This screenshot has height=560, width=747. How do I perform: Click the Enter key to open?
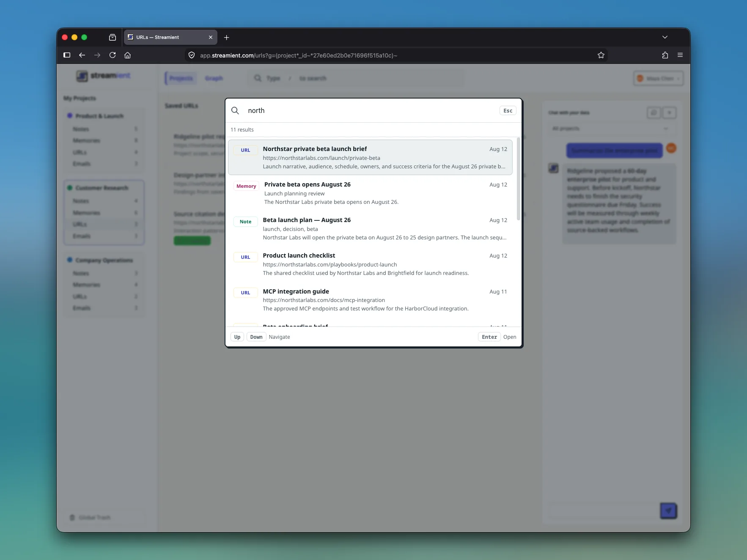tap(489, 337)
